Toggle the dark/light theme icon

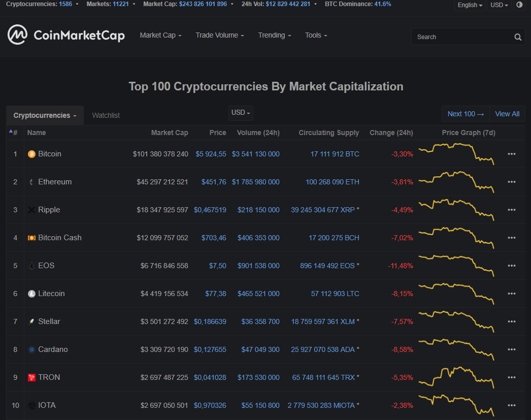tap(519, 5)
